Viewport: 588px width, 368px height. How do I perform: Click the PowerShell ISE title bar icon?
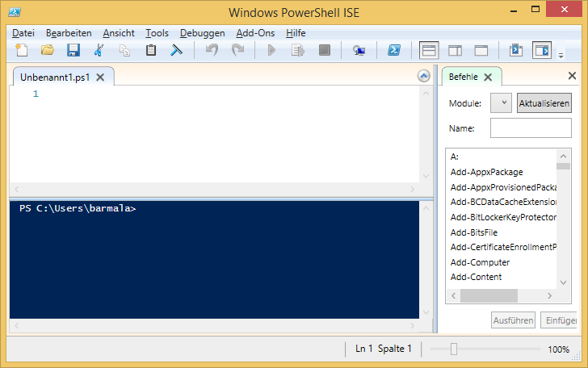(x=15, y=12)
